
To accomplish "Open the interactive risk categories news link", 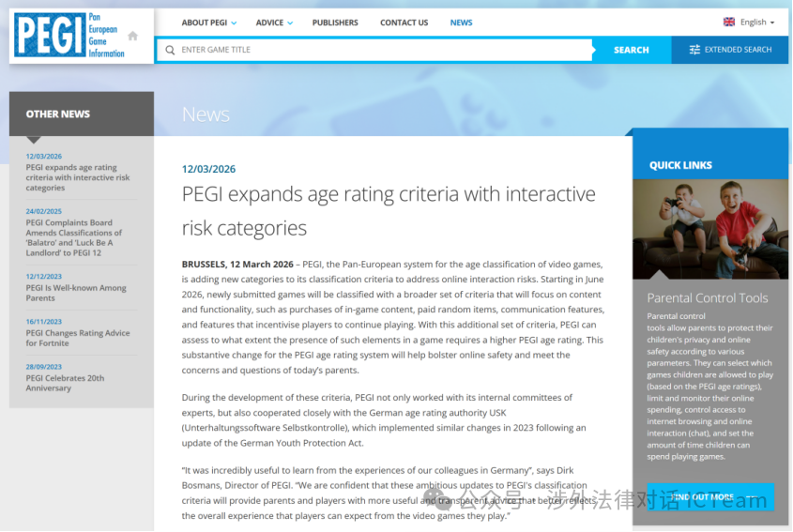I will [78, 177].
